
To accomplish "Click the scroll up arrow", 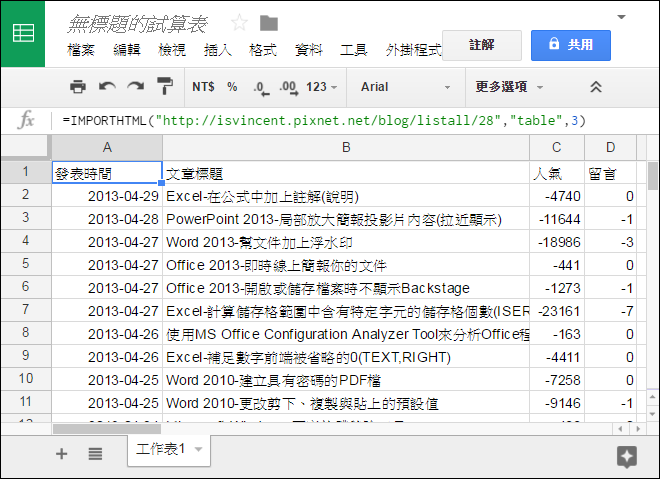I will (652, 397).
